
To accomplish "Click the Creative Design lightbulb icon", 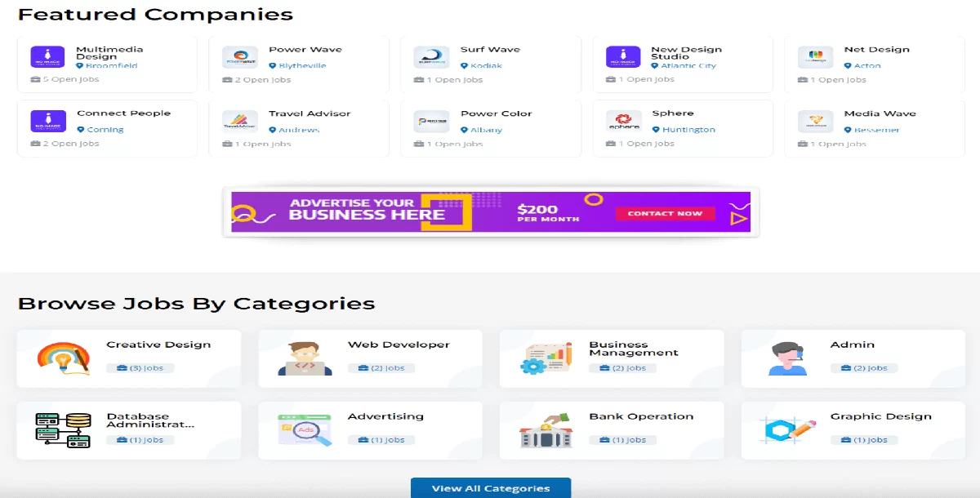I will click(x=64, y=358).
